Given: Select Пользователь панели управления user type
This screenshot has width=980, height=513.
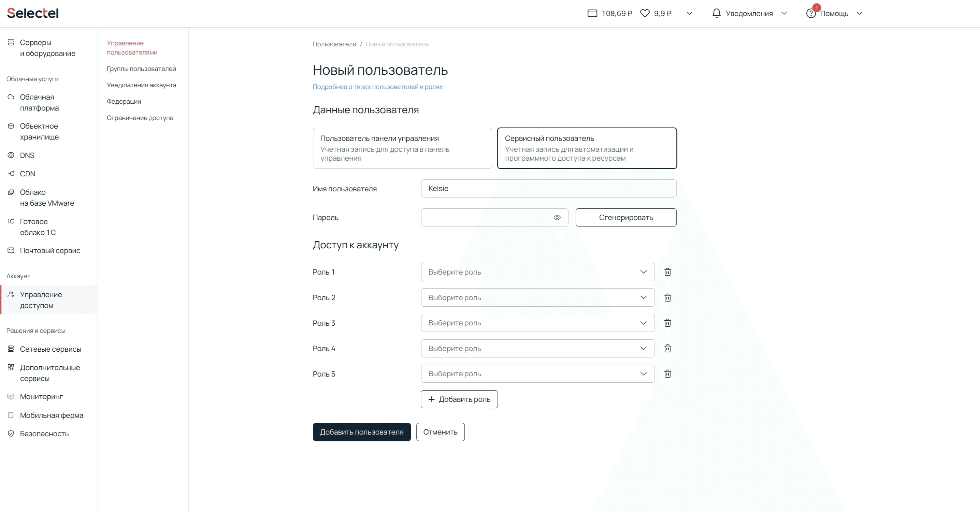Looking at the screenshot, I should click(x=402, y=148).
